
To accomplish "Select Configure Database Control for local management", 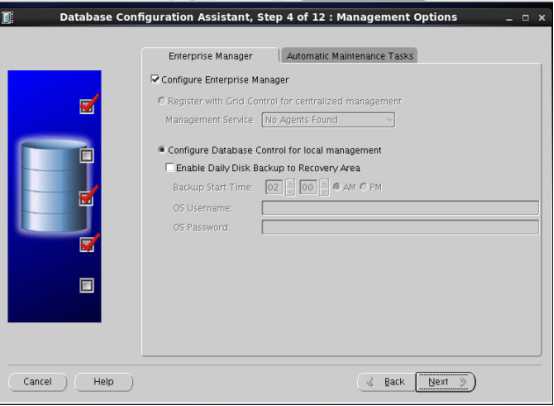I will [x=161, y=150].
